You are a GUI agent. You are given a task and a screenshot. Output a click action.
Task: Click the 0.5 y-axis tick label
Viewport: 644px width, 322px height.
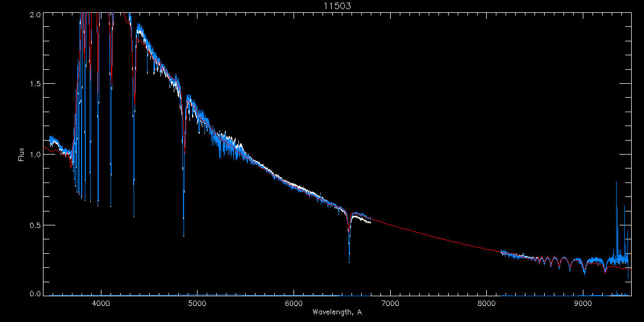[x=35, y=225]
